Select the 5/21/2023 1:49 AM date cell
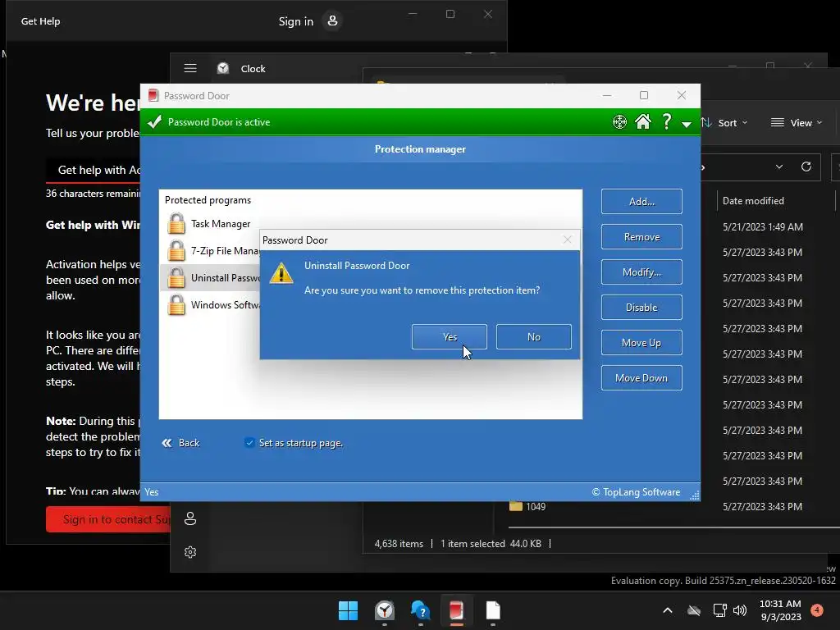The width and height of the screenshot is (840, 630). tap(762, 226)
